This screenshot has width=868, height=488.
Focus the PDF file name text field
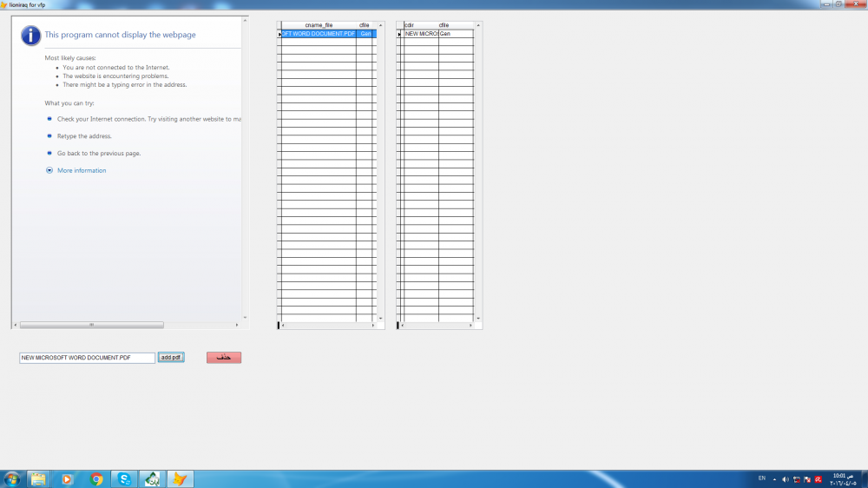[x=87, y=358]
